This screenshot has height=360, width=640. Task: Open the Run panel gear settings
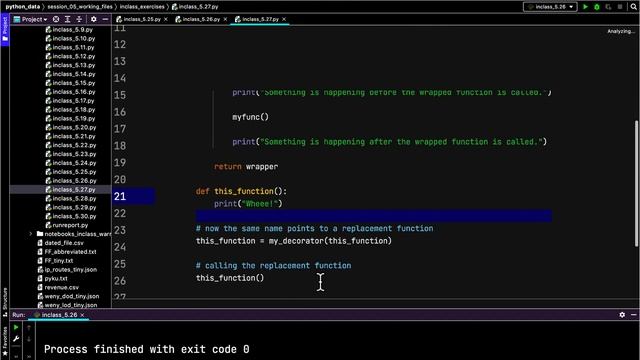(x=622, y=315)
